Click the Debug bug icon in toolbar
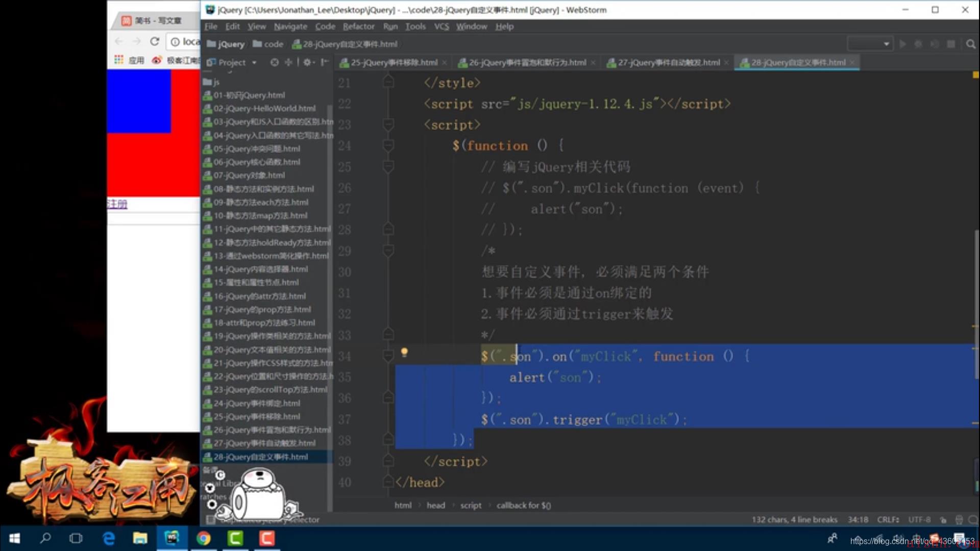Screen dimensions: 980x551 (x=918, y=44)
